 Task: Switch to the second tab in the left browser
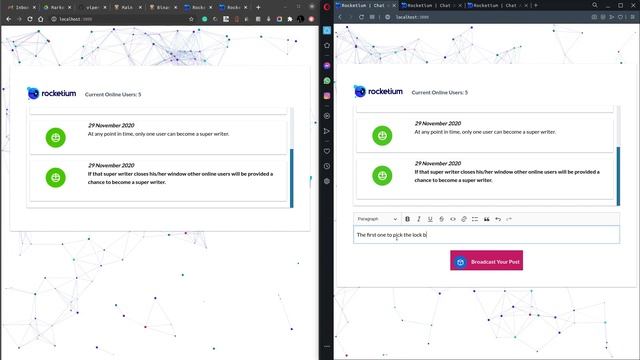coord(57,7)
